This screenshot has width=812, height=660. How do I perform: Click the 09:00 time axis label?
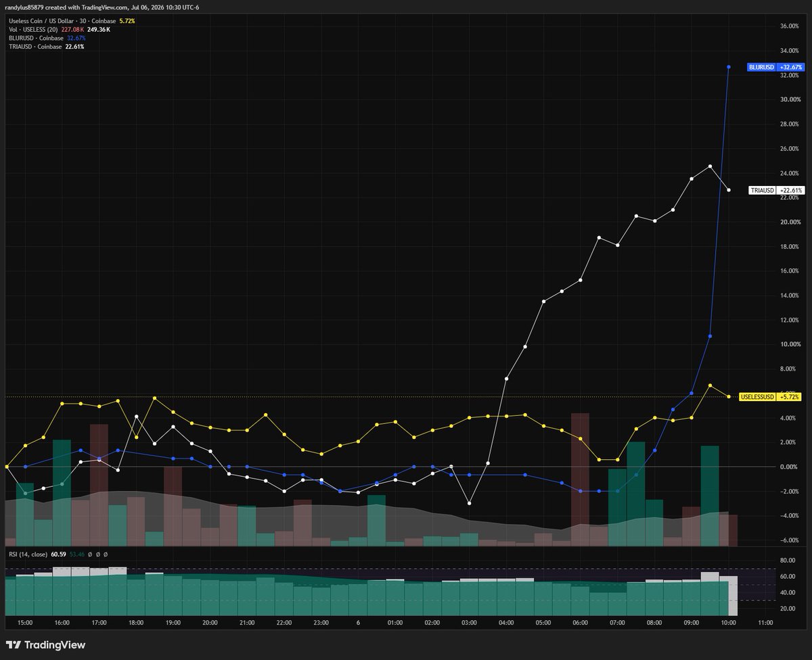[x=691, y=623]
